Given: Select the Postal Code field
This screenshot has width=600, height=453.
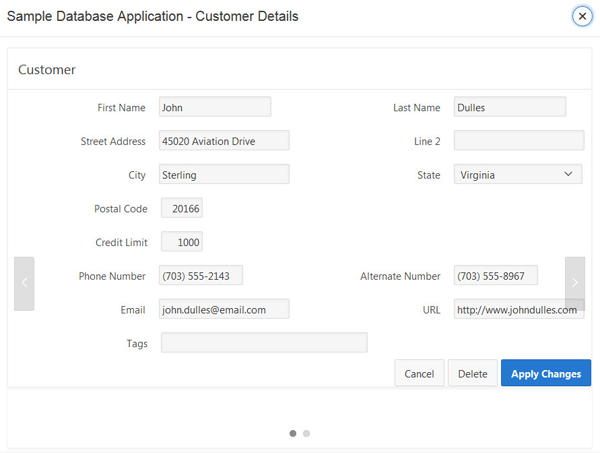Looking at the screenshot, I should [x=181, y=208].
